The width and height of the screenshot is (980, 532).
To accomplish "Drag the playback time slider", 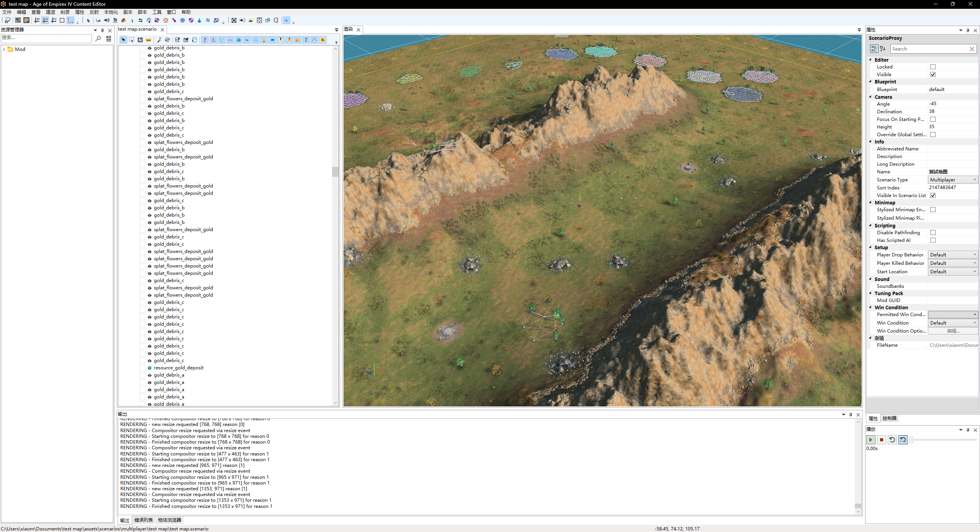I will coord(911,440).
